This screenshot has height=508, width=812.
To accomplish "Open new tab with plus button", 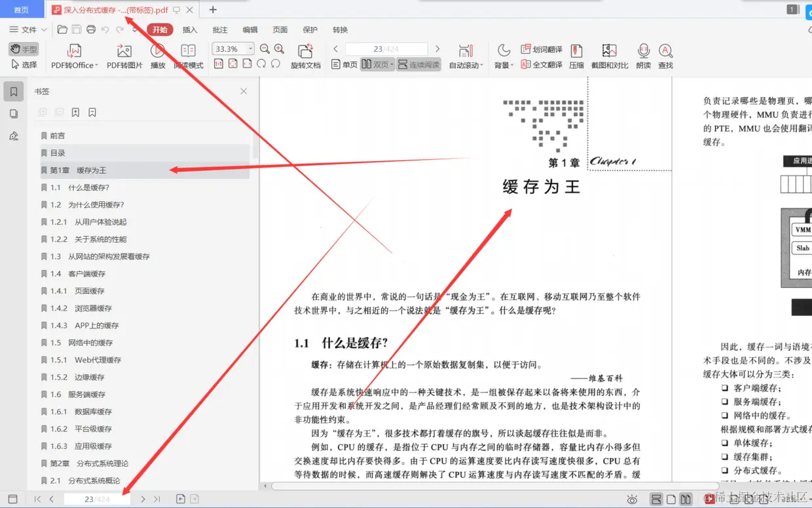I will point(212,10).
